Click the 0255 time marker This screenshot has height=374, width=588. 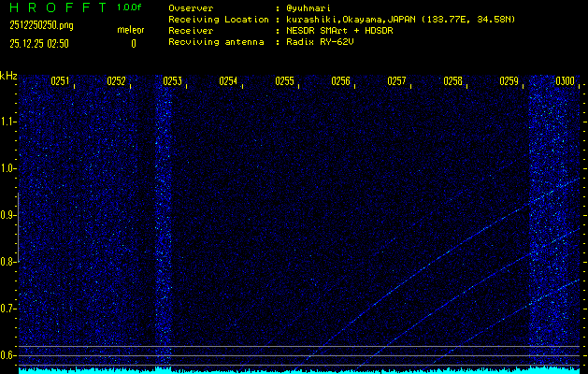pyautogui.click(x=284, y=81)
